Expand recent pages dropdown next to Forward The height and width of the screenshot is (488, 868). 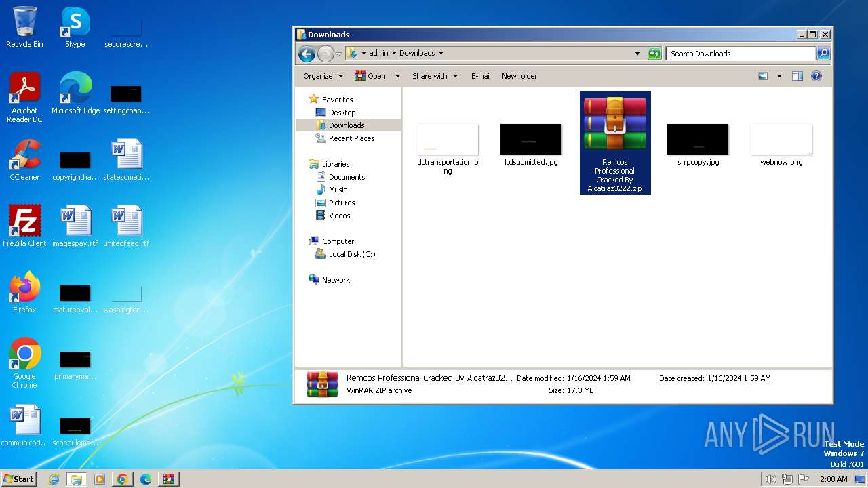[338, 54]
